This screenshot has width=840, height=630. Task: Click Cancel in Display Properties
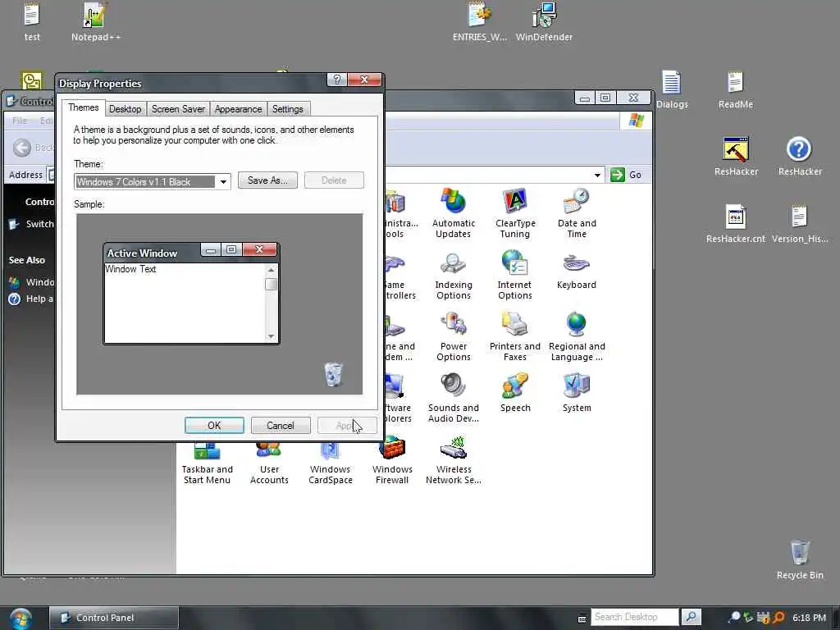pos(281,426)
